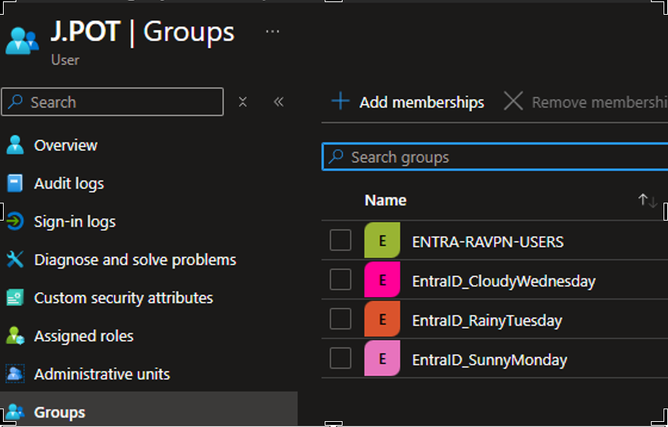
Task: Click the J.POT user groups header icon
Action: 22,41
